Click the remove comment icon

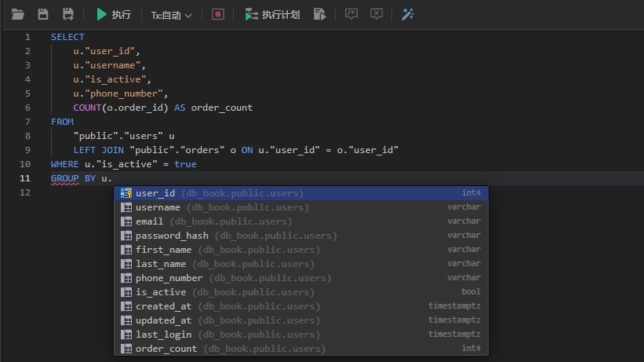click(x=377, y=14)
